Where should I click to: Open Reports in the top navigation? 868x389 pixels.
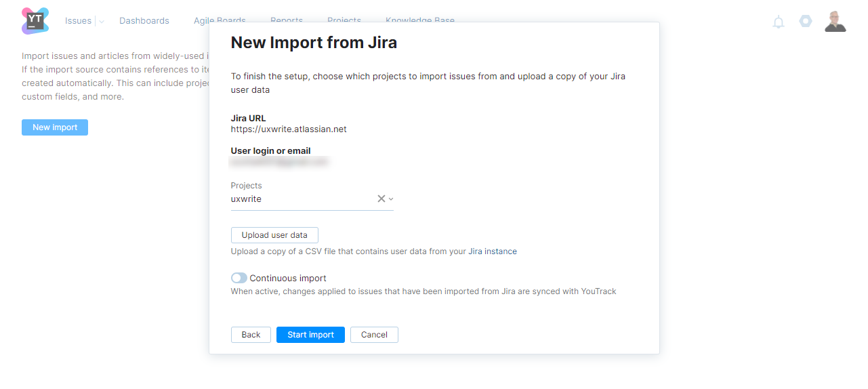[287, 20]
